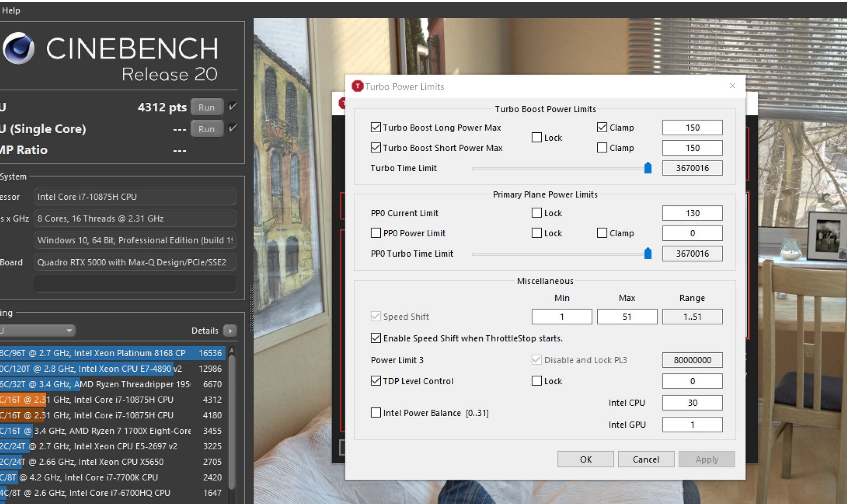
Task: Edit the TDP Level Control value field
Action: (692, 381)
